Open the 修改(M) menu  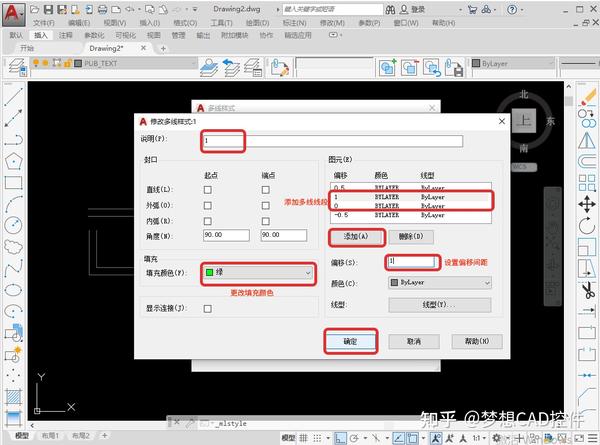333,23
